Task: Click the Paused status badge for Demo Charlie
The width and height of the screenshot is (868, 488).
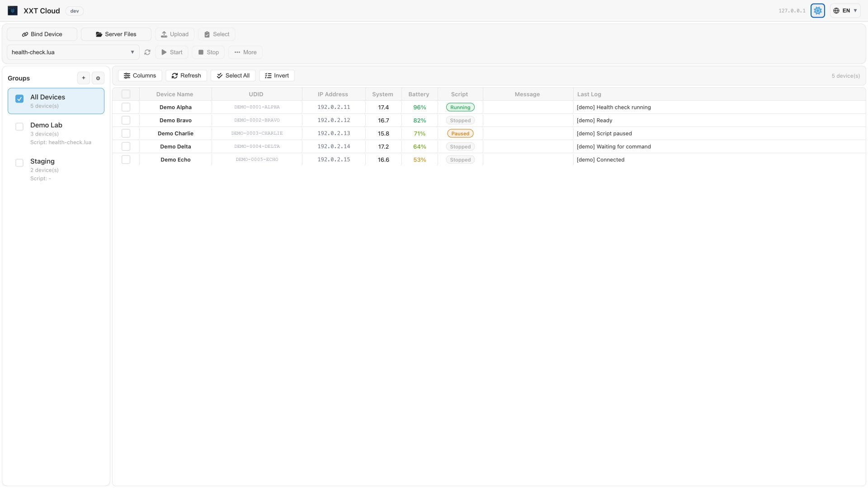Action: click(x=460, y=134)
